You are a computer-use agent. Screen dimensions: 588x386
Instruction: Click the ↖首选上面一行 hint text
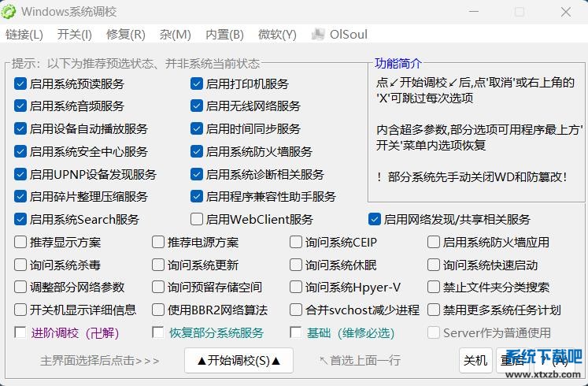(x=360, y=361)
